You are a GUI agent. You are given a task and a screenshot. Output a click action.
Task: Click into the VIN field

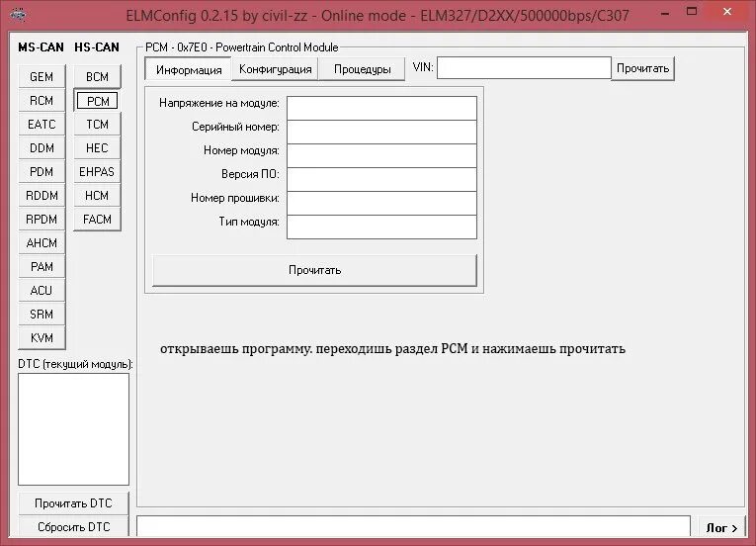point(524,67)
